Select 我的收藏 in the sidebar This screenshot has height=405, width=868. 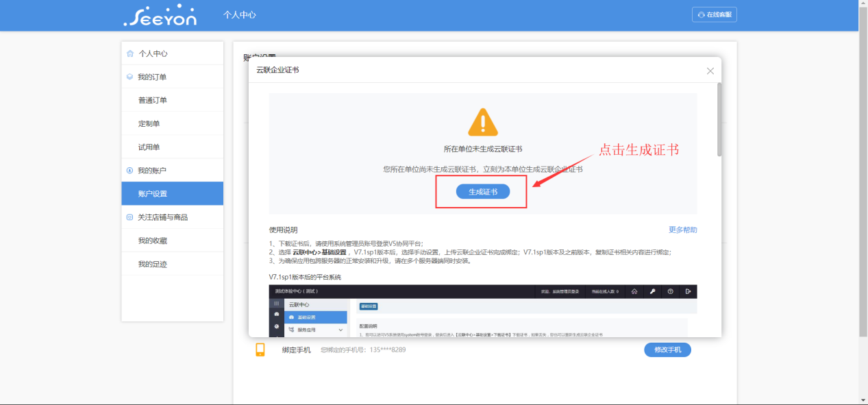click(x=173, y=241)
